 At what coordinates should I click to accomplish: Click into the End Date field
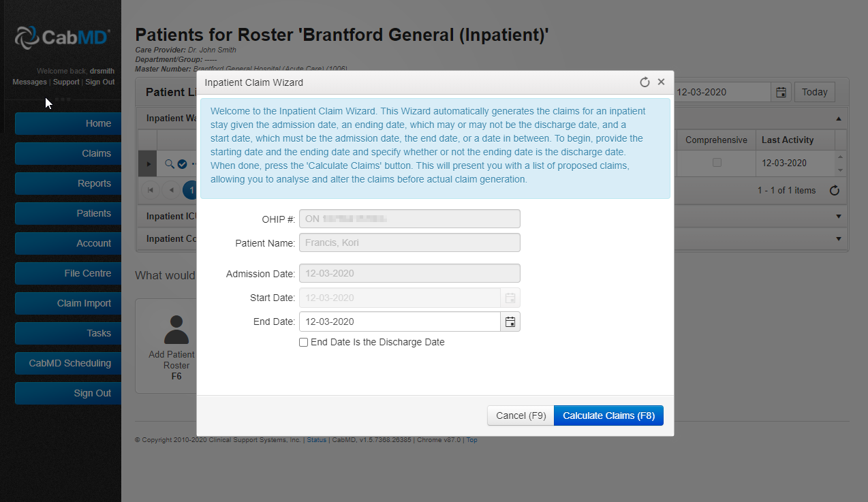click(x=399, y=321)
